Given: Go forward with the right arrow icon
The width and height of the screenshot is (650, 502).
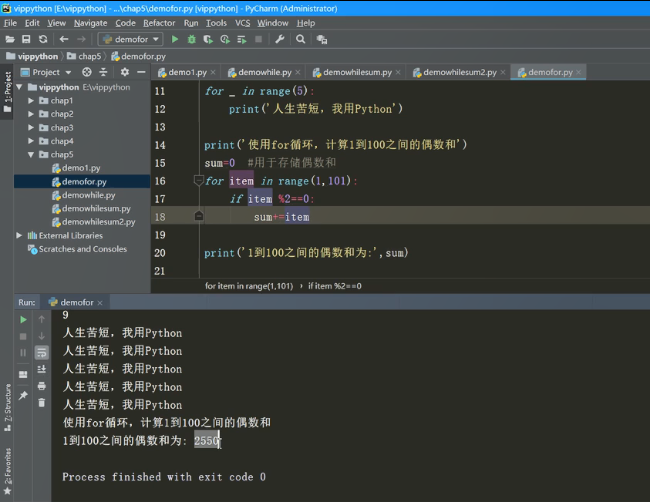Looking at the screenshot, I should [81, 39].
